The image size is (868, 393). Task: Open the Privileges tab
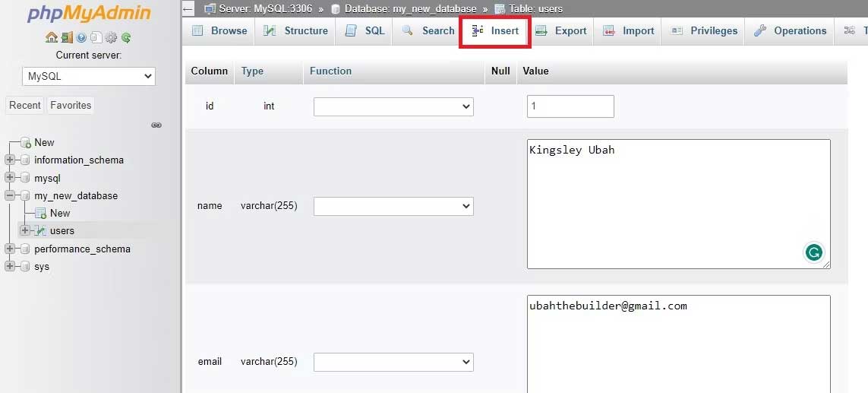(704, 31)
